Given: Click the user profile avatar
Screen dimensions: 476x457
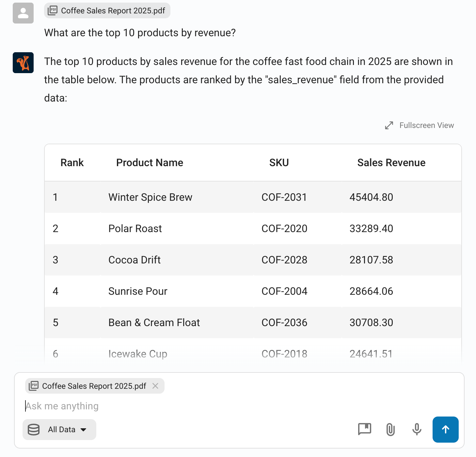Looking at the screenshot, I should click(23, 13).
